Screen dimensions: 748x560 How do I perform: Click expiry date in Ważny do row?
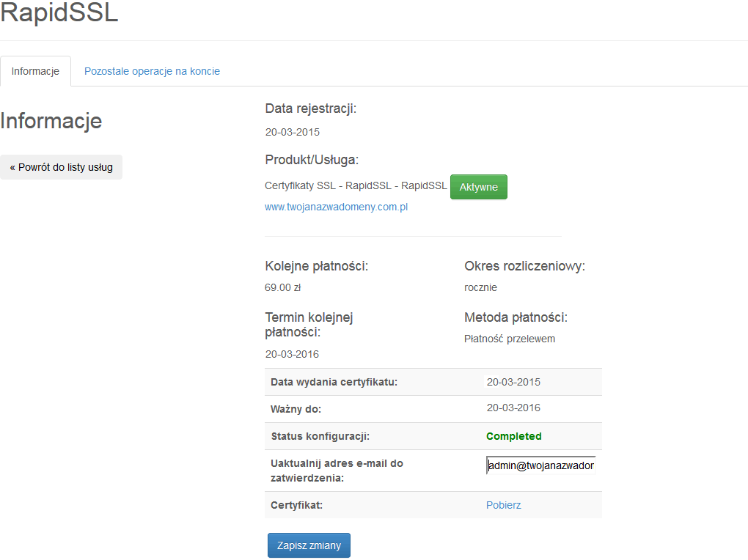[x=513, y=408]
